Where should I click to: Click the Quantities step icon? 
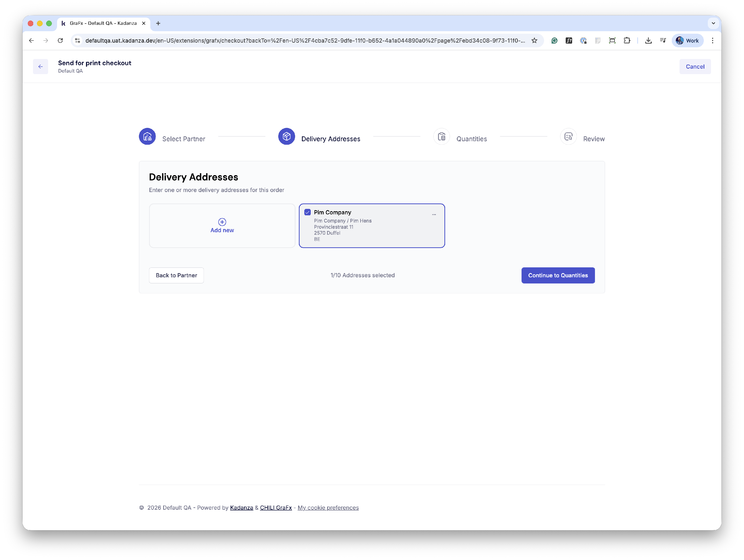(441, 137)
